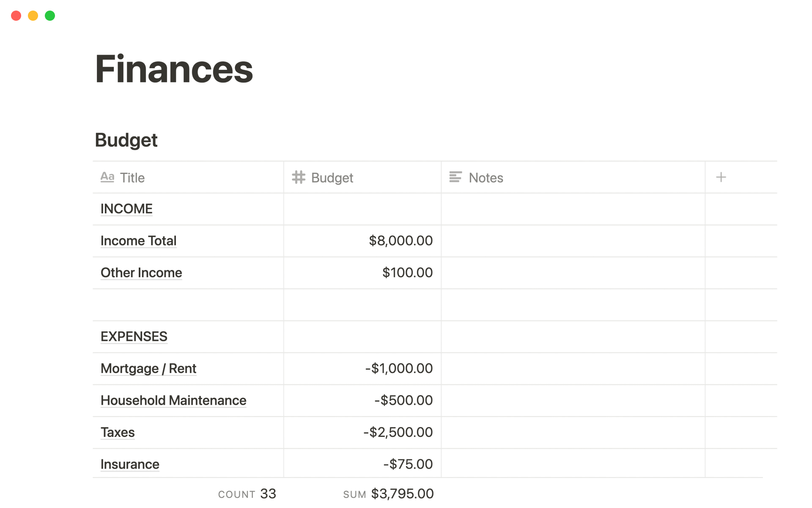Click the Budget column hash icon
This screenshot has width=812, height=508.
point(299,177)
